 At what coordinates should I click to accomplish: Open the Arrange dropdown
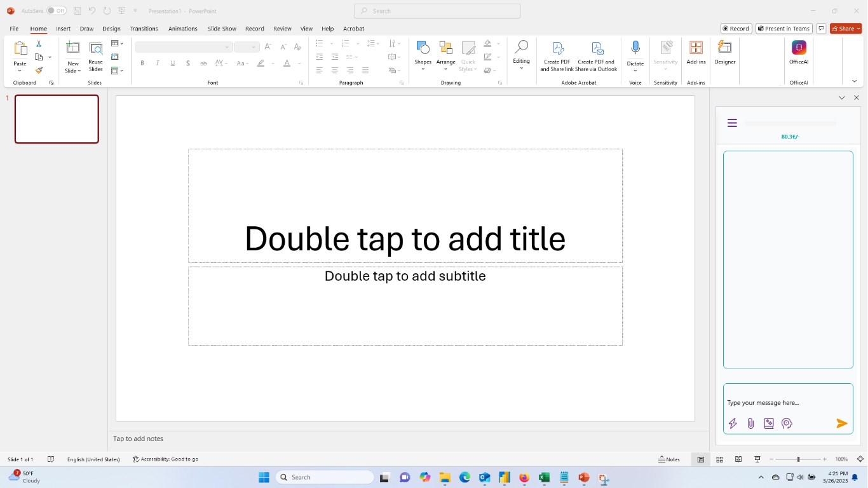point(445,56)
